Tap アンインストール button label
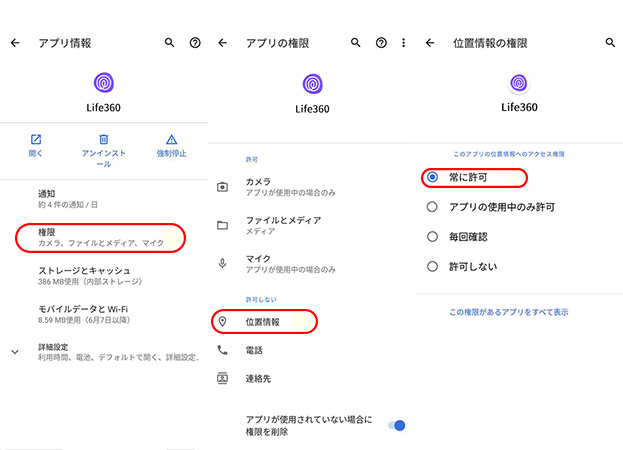623x450 pixels. coord(104,158)
